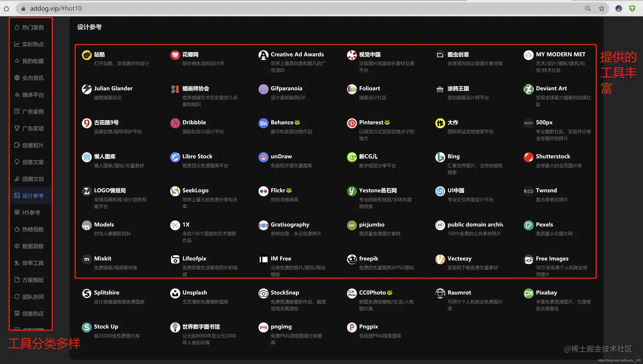
Task: Open 效率工具 sidebar category
Action: click(x=30, y=263)
